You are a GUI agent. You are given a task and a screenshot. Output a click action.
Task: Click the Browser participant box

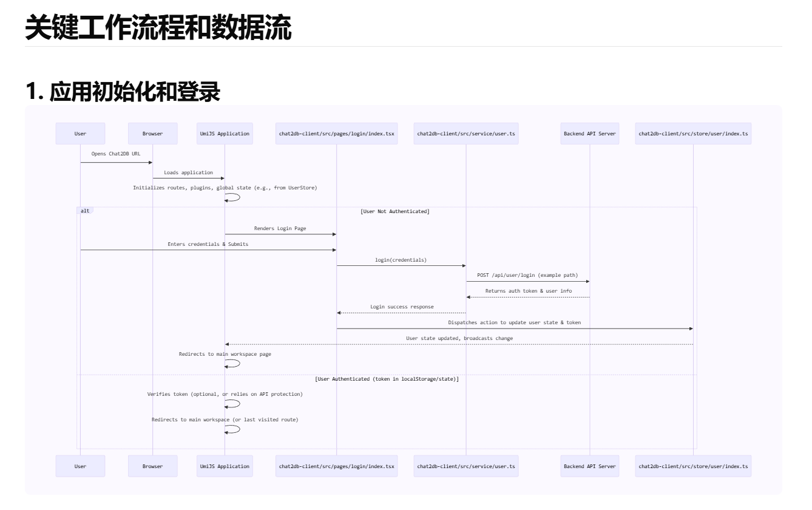[x=152, y=133]
